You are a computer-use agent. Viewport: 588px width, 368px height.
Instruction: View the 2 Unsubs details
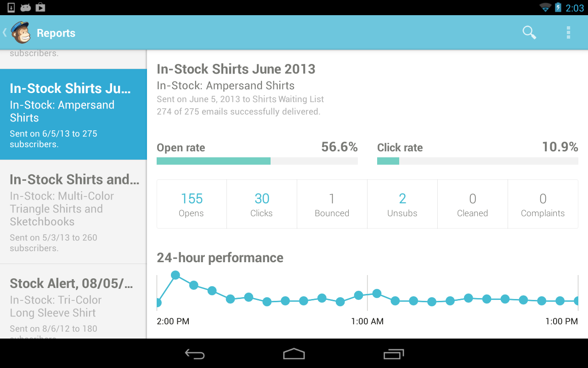point(402,204)
